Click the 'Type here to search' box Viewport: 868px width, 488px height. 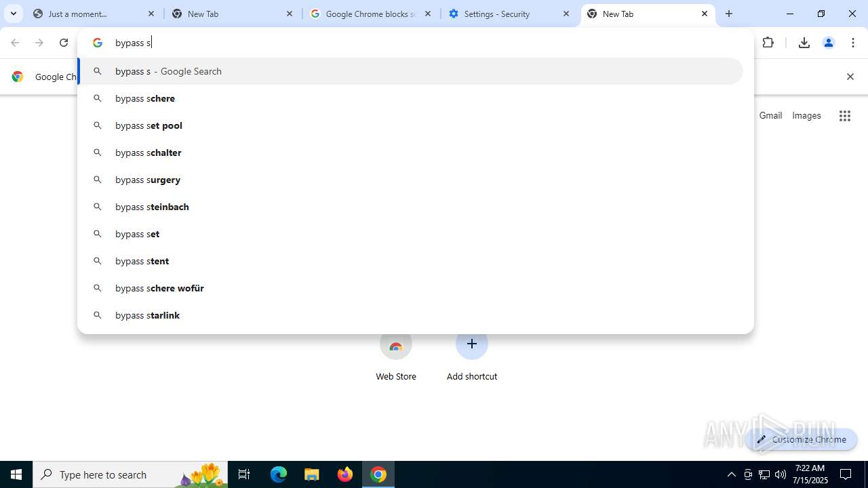130,474
